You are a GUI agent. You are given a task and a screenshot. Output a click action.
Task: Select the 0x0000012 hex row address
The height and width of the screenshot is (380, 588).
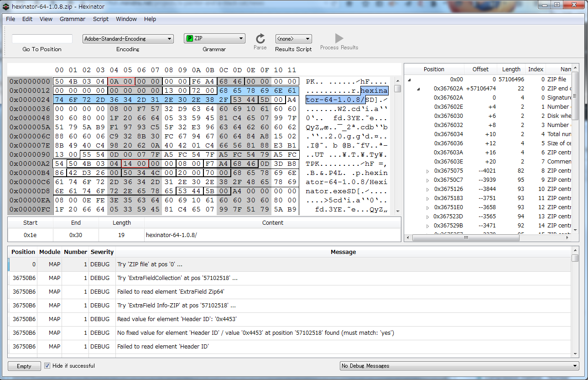[x=30, y=91]
